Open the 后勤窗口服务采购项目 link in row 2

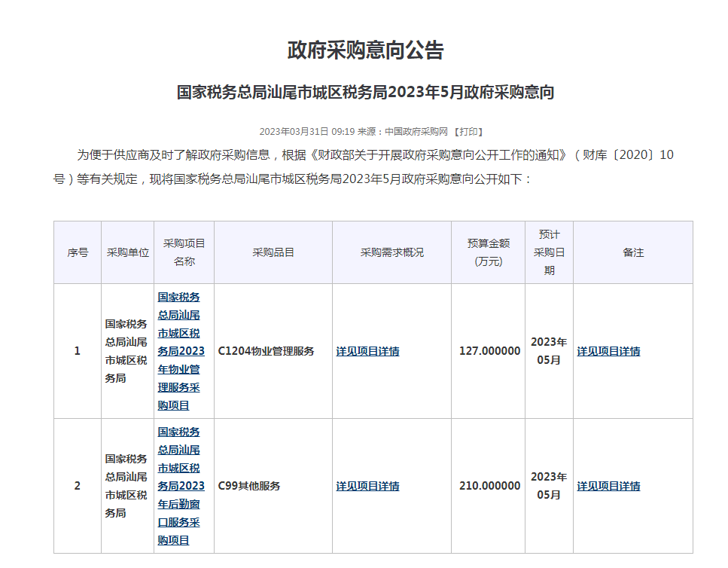pos(181,486)
